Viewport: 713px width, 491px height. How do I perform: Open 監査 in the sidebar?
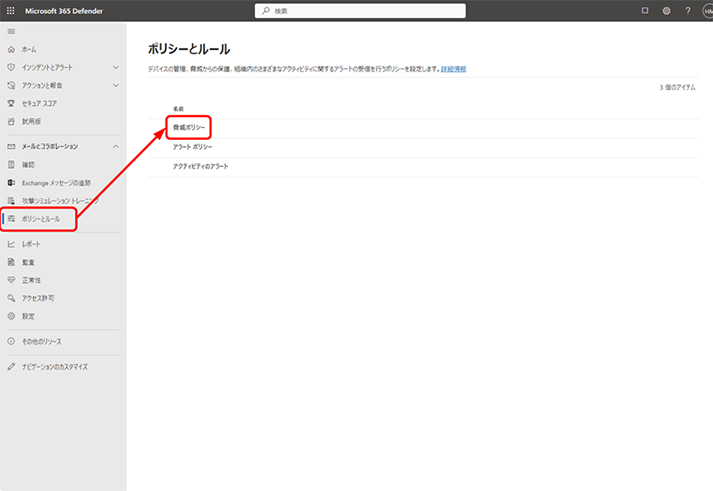click(28, 262)
